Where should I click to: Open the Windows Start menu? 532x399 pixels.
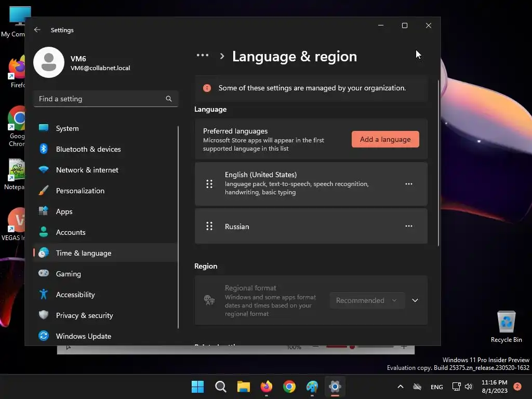coord(197,387)
